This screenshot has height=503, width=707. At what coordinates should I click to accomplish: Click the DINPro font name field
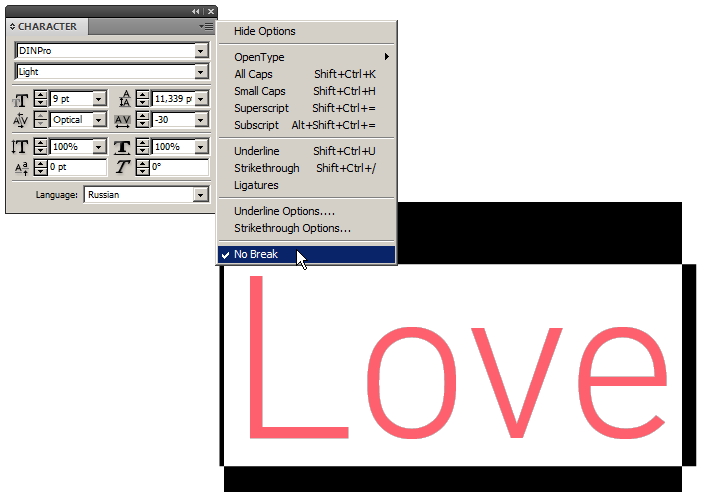pyautogui.click(x=106, y=51)
